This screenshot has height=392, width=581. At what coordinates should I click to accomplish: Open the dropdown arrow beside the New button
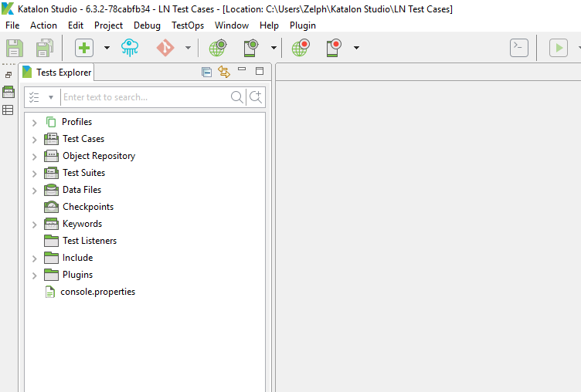pyautogui.click(x=107, y=48)
